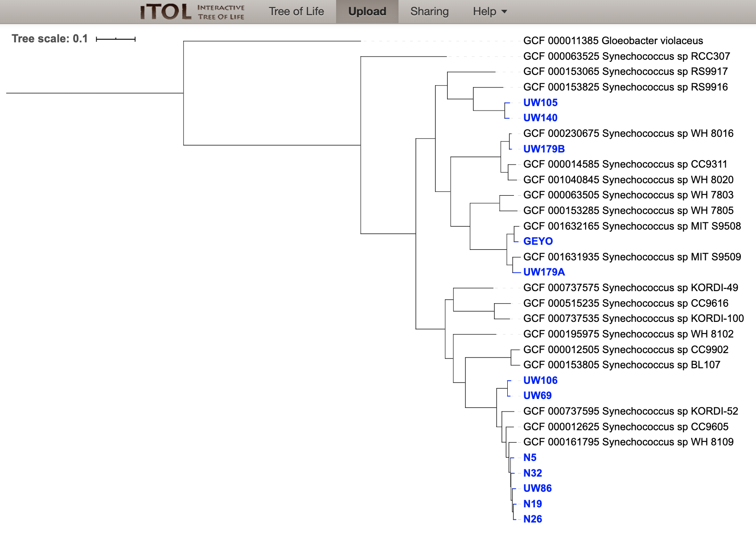The width and height of the screenshot is (756, 535).
Task: Click the blue N26 leaf label
Action: pos(533,519)
